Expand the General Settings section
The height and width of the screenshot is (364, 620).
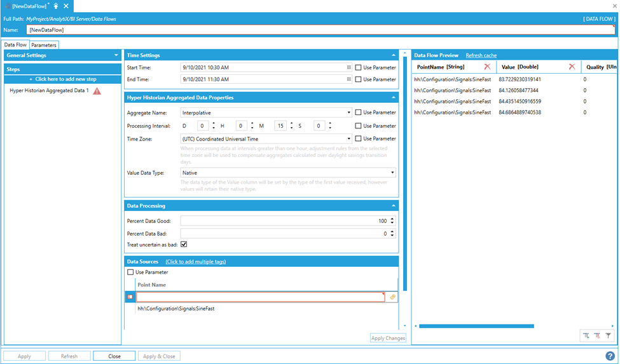pyautogui.click(x=116, y=55)
